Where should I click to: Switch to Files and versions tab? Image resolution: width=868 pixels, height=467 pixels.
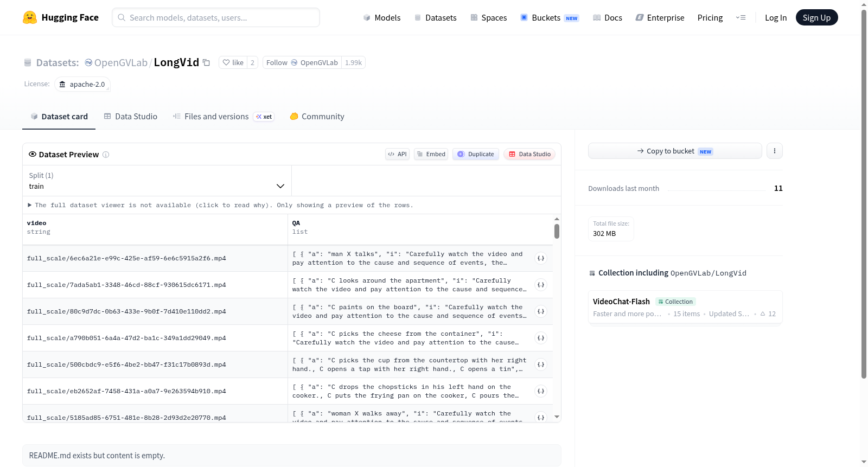point(224,117)
